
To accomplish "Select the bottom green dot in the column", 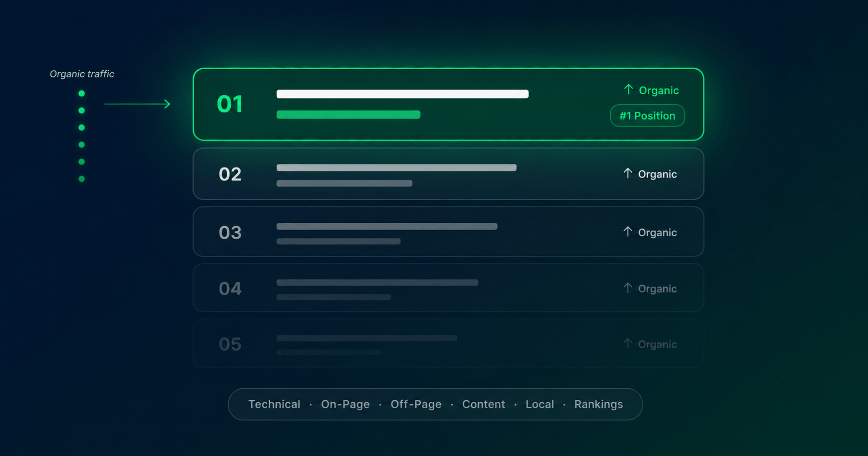I will click(x=82, y=179).
